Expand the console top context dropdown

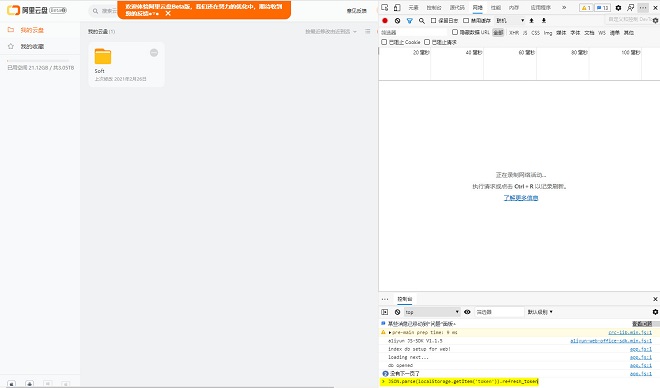(432, 312)
